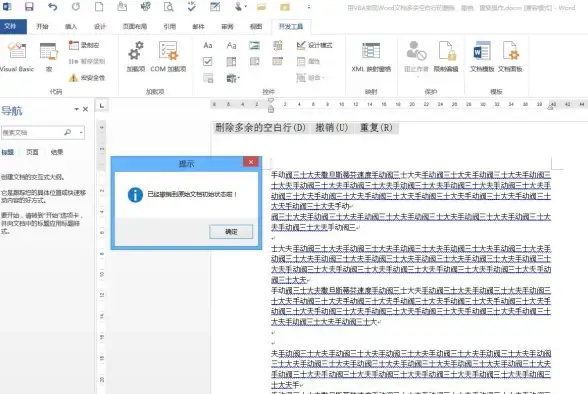Insert repeating section content control
Viewport: 588px width, 394px height.
[208, 78]
